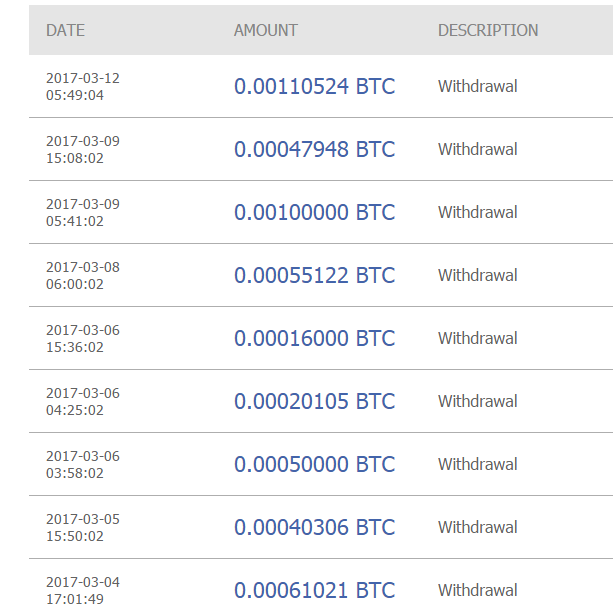
Task: Click Withdrawal description for 0.00050000 BTC
Action: coord(477,464)
